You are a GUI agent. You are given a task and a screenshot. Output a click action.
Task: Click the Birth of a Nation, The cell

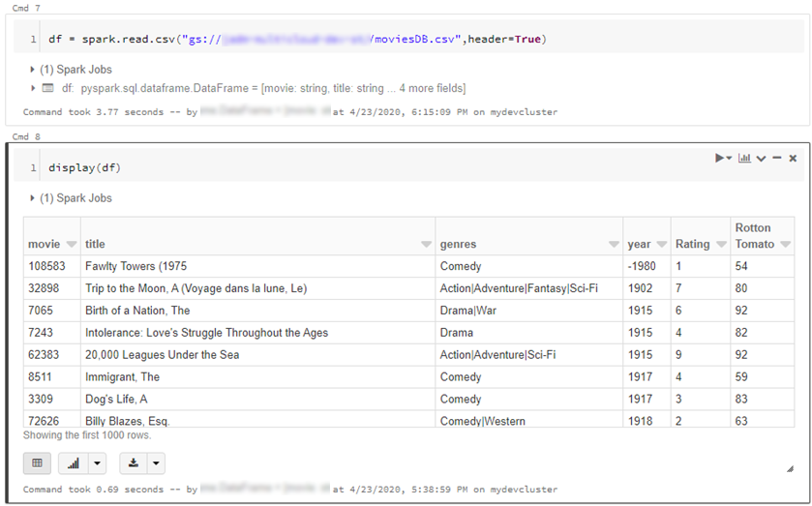point(257,311)
